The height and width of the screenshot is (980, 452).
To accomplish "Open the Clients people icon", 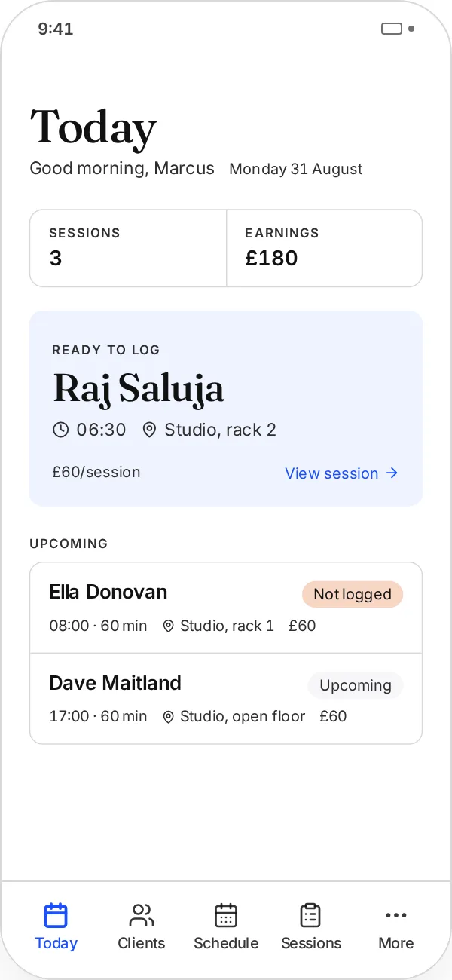I will (141, 915).
